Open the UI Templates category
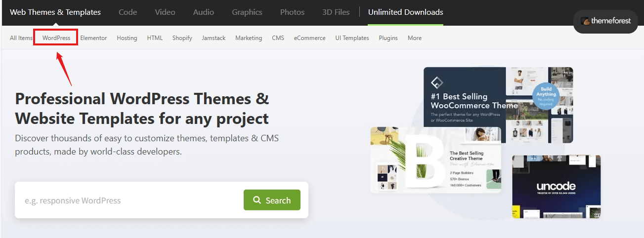 point(352,38)
